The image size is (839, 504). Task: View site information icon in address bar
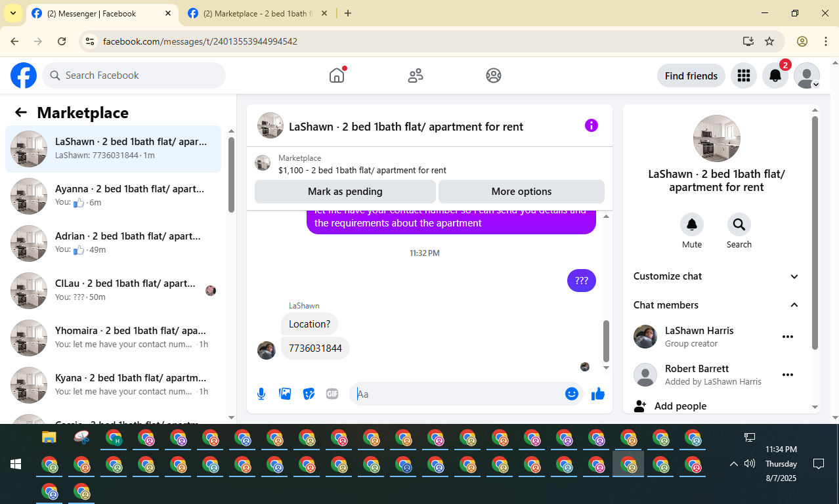point(91,41)
